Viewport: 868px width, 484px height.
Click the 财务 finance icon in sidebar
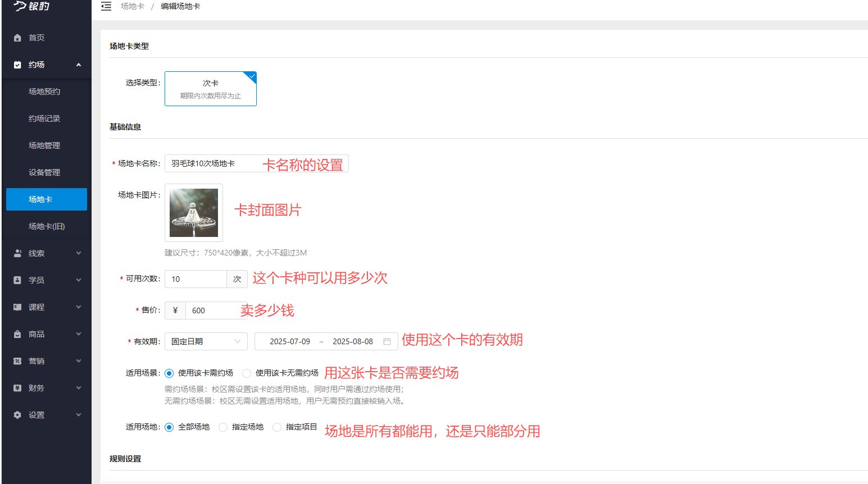(x=17, y=387)
